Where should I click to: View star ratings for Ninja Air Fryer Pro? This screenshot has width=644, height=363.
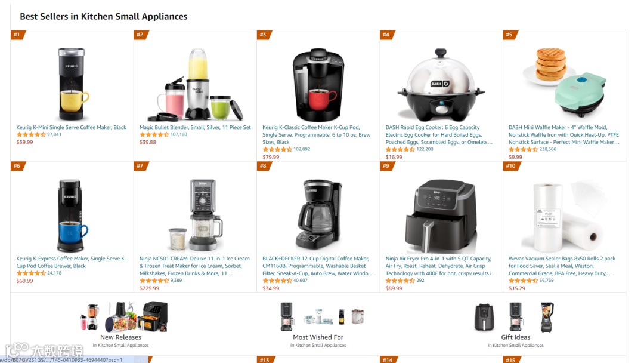(400, 281)
